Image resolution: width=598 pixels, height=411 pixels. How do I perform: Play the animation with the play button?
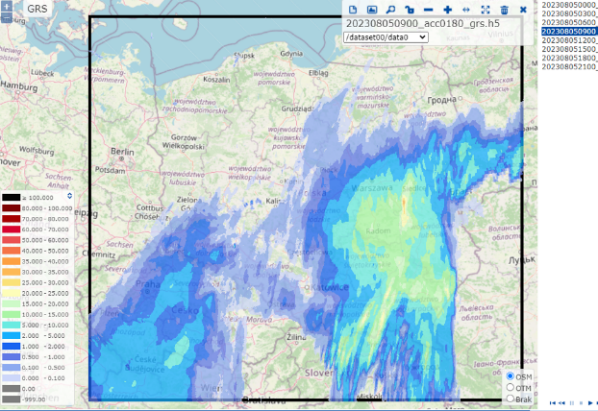point(590,403)
